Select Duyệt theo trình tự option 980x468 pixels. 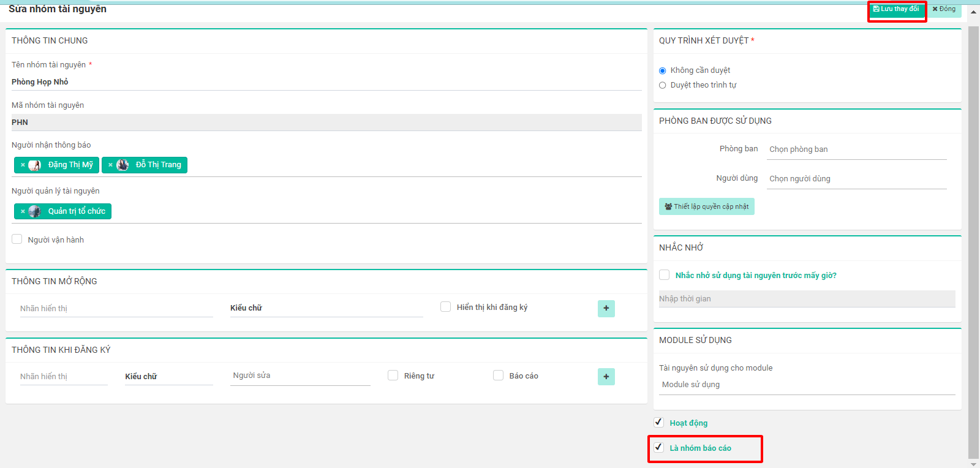[x=662, y=85]
